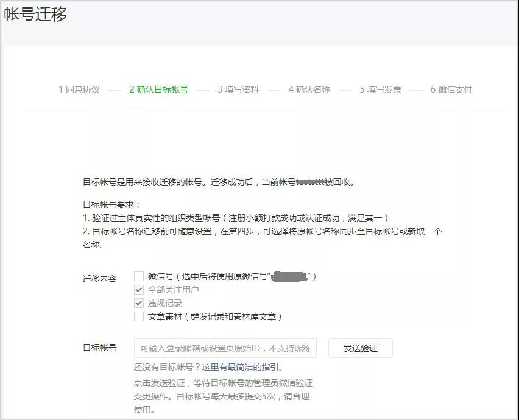Check the 微信号 migration checkbox
Screen dimensions: 519x420
pos(139,276)
